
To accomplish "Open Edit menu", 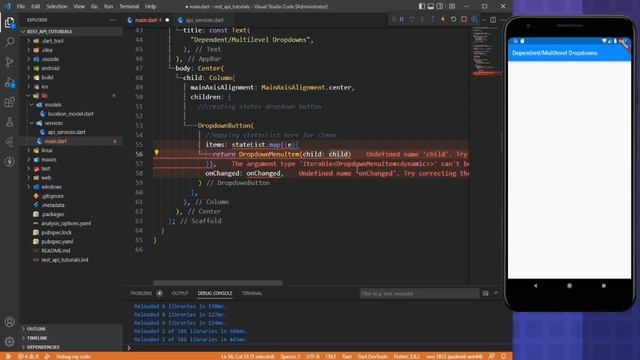I will pyautogui.click(x=36, y=7).
